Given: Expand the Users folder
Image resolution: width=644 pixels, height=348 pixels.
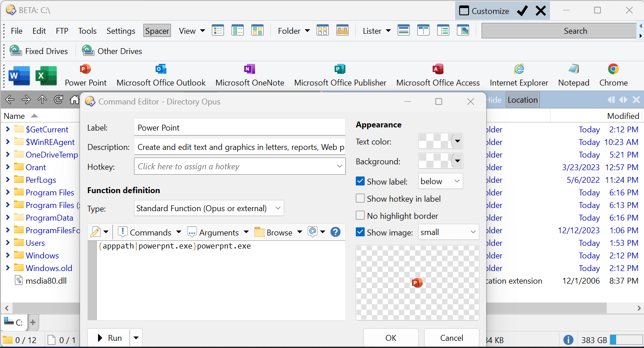Looking at the screenshot, I should point(8,243).
